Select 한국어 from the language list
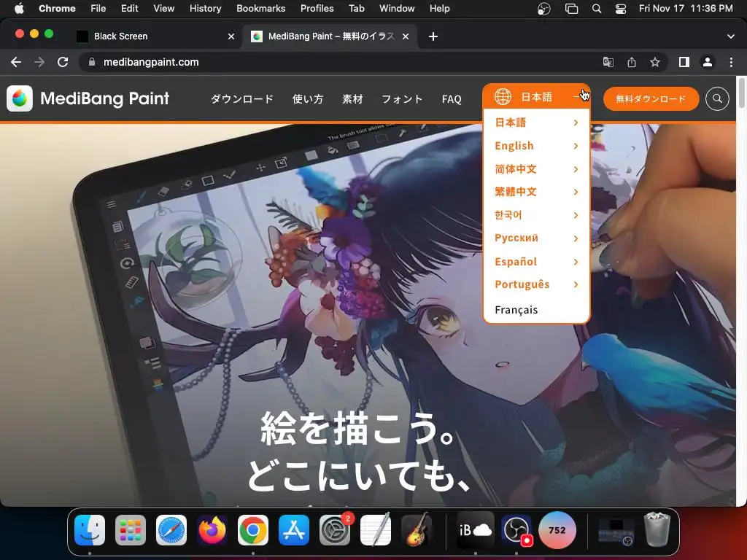The width and height of the screenshot is (747, 560). [x=536, y=215]
